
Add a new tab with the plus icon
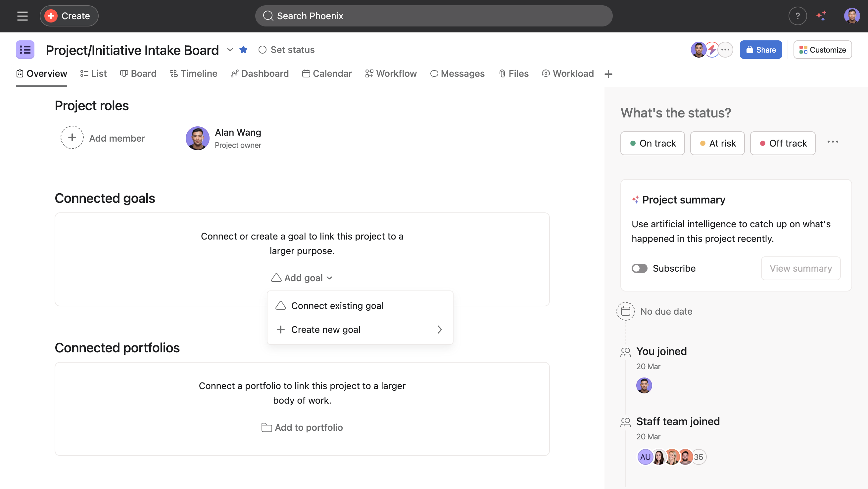click(608, 74)
